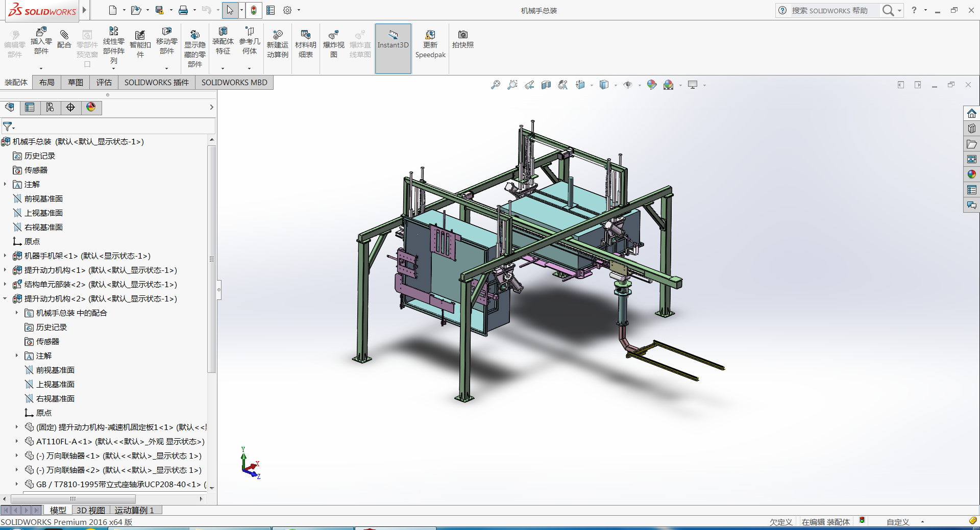Select 上视基准面 under the top-level assembly

pos(43,213)
